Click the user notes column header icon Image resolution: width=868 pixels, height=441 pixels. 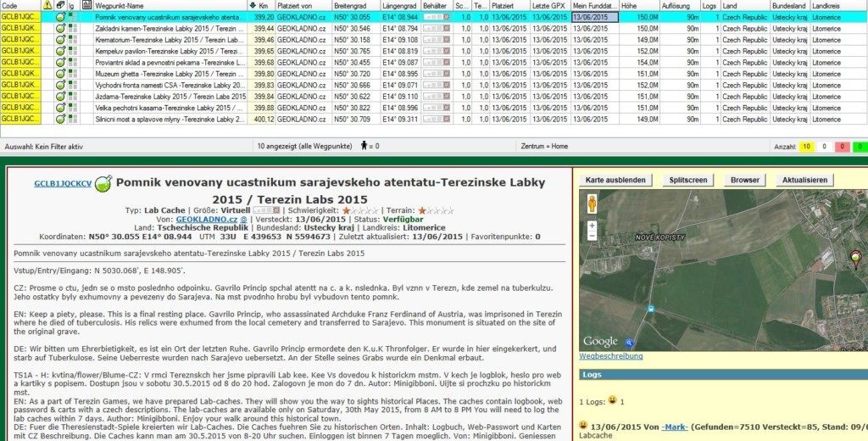pos(86,5)
